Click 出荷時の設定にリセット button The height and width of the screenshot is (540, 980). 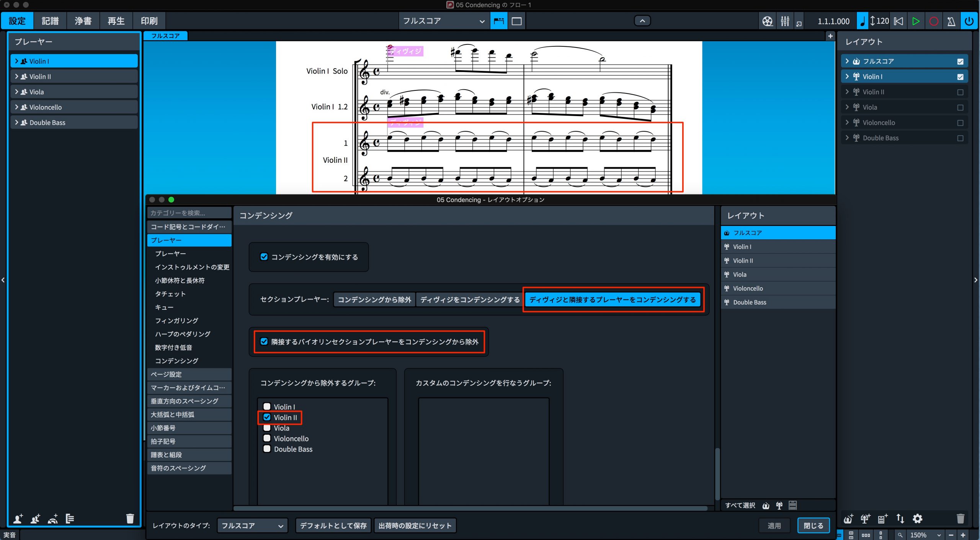coord(415,525)
